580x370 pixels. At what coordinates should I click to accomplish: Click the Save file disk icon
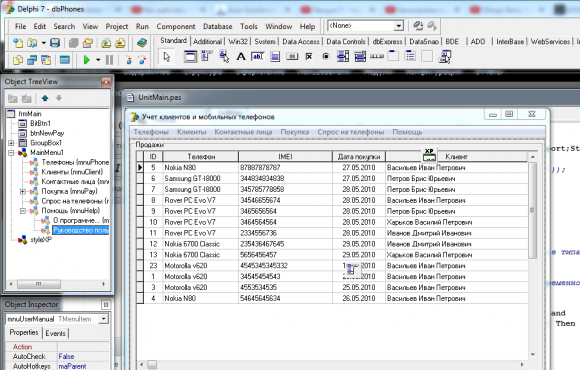(55, 43)
